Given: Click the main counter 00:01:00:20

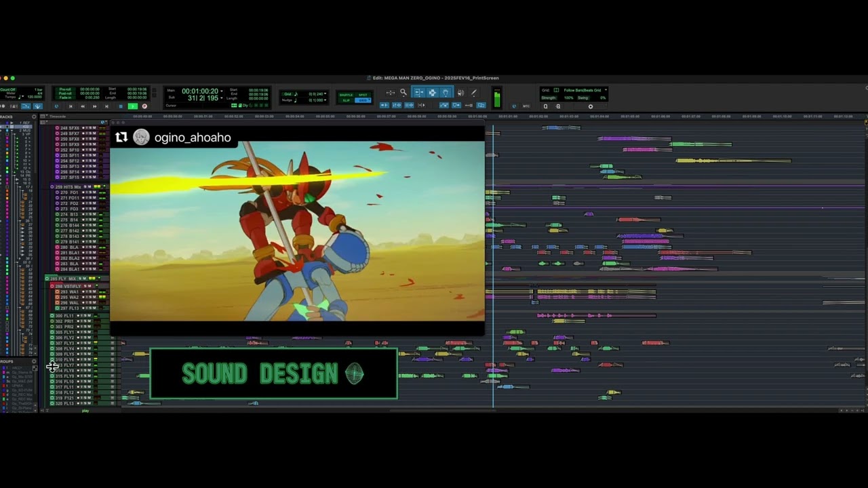Looking at the screenshot, I should 199,91.
